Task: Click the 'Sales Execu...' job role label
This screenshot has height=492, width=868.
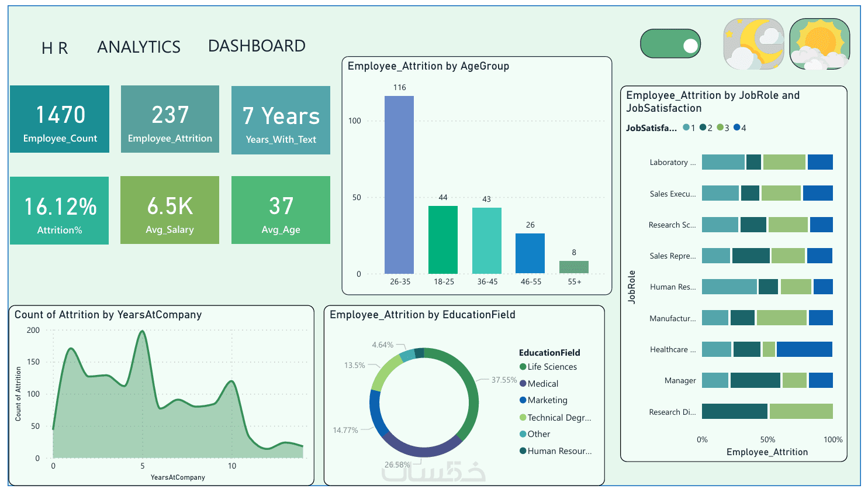Action: coord(673,194)
